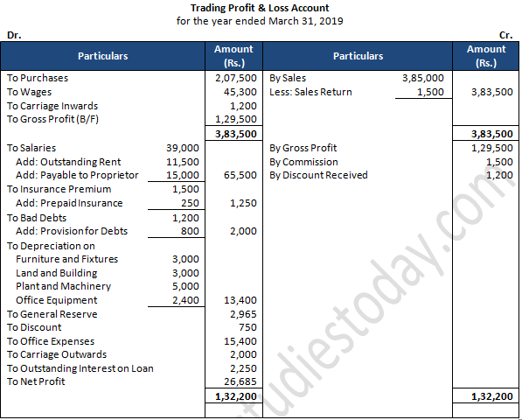Viewport: 522px width, 420px height.
Task: Select 'Add: Provision for Debts'
Action: pyautogui.click(x=72, y=231)
